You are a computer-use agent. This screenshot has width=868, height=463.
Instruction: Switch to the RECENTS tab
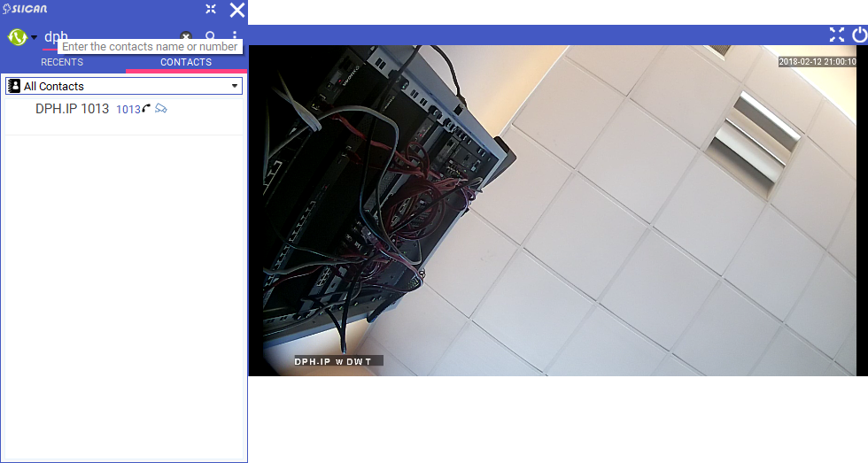tap(62, 63)
